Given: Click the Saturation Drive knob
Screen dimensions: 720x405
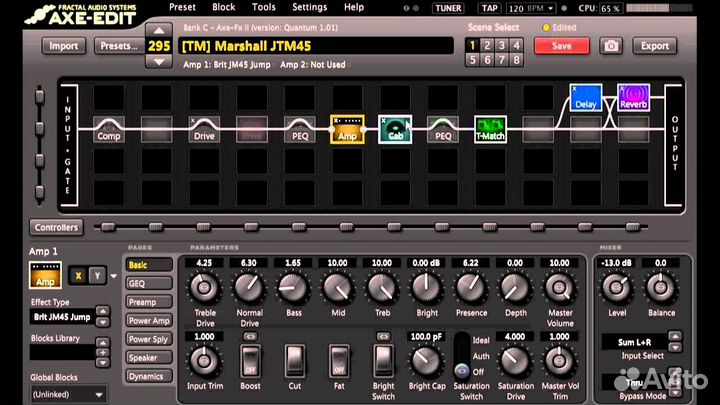Looking at the screenshot, I should (x=515, y=361).
